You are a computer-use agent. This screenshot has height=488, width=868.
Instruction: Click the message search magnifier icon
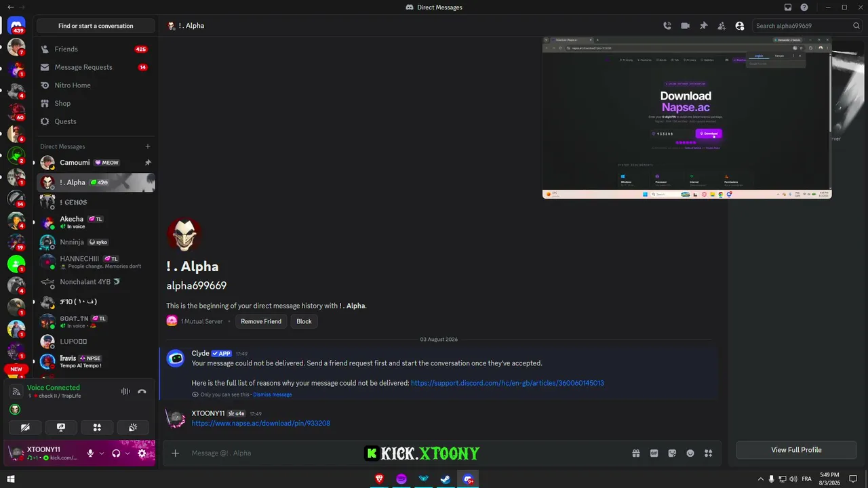[856, 26]
